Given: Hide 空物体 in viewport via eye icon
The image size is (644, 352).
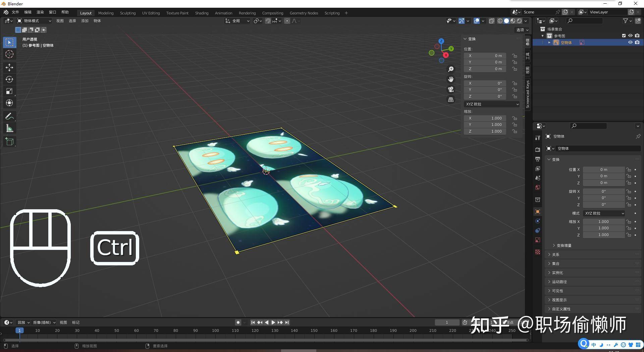Looking at the screenshot, I should [x=630, y=42].
